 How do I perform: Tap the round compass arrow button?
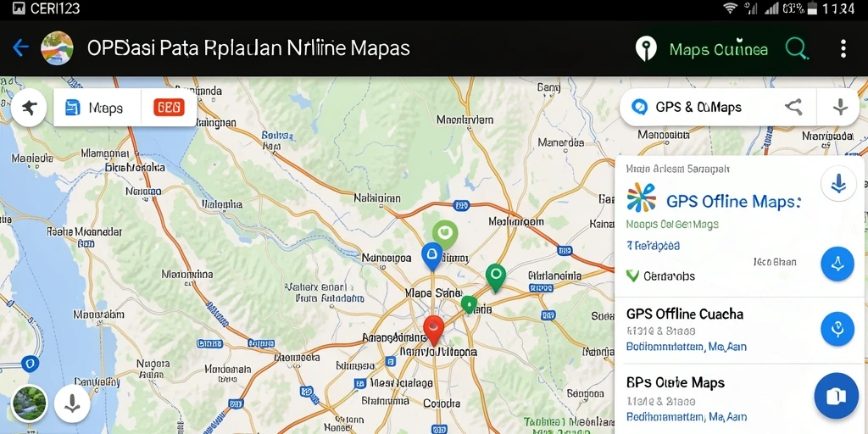click(28, 108)
